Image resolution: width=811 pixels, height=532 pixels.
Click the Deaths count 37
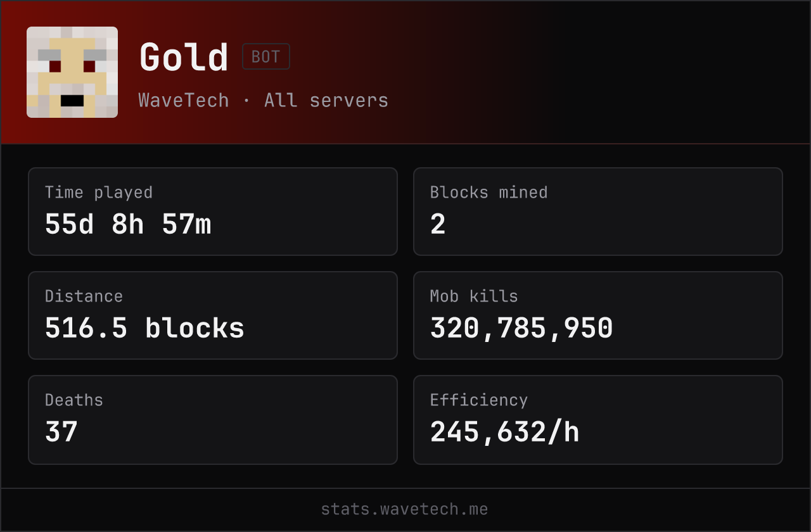click(x=61, y=432)
